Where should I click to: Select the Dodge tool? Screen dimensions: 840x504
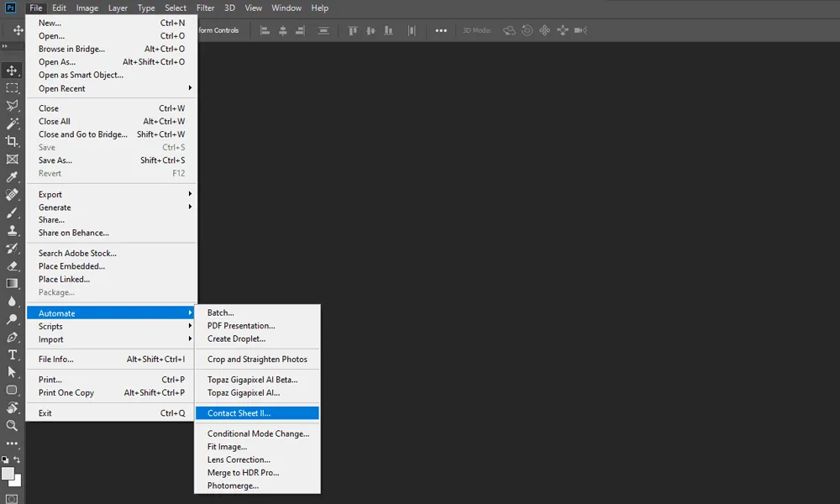pyautogui.click(x=12, y=319)
